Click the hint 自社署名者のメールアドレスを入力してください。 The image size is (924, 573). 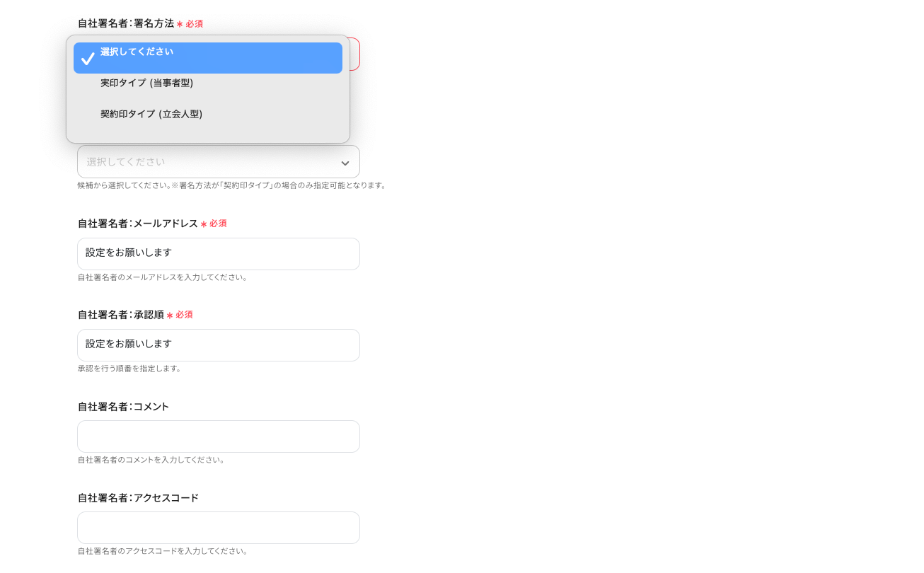(x=164, y=277)
